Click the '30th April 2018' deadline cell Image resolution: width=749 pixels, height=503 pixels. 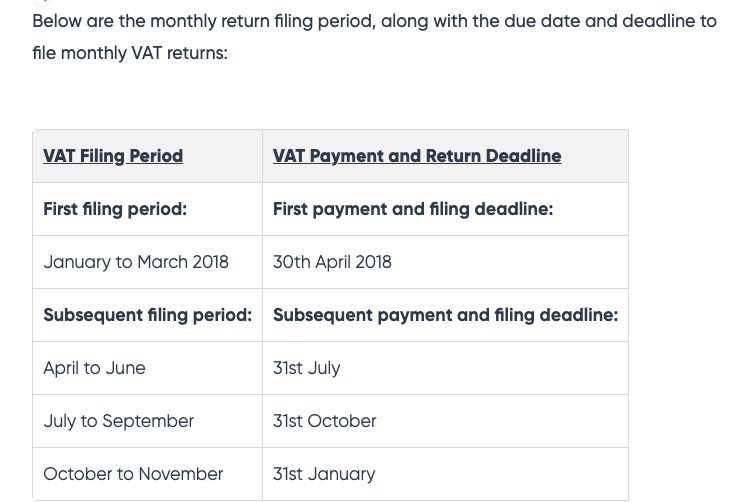(x=332, y=262)
